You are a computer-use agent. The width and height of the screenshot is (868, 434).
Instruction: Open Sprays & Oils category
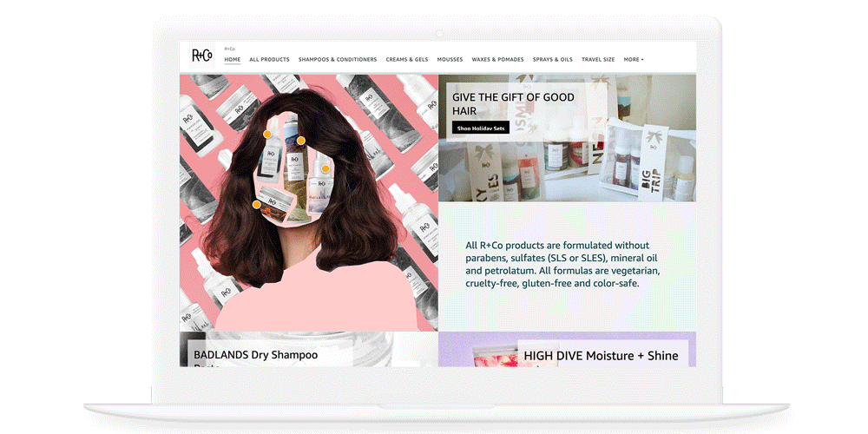[552, 59]
